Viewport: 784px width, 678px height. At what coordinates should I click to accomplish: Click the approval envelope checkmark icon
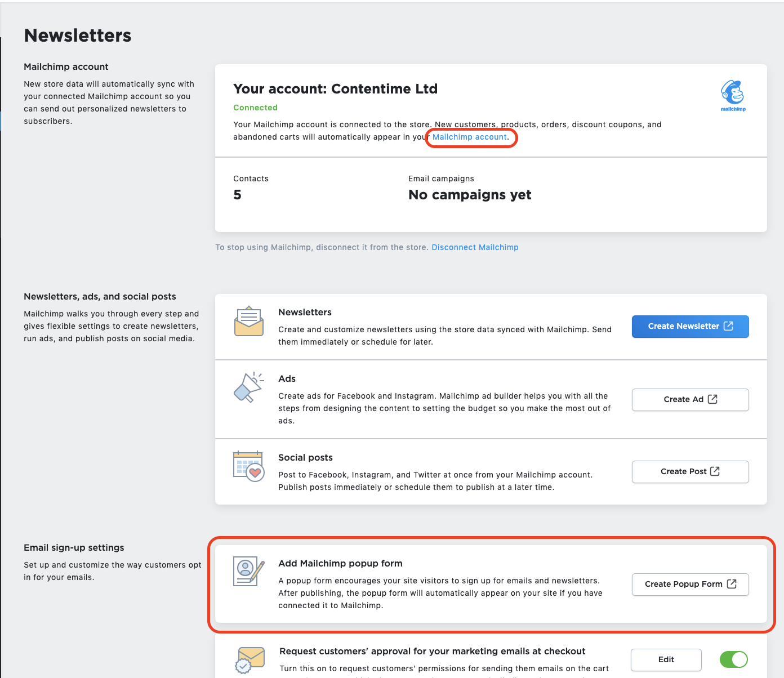[x=250, y=661]
